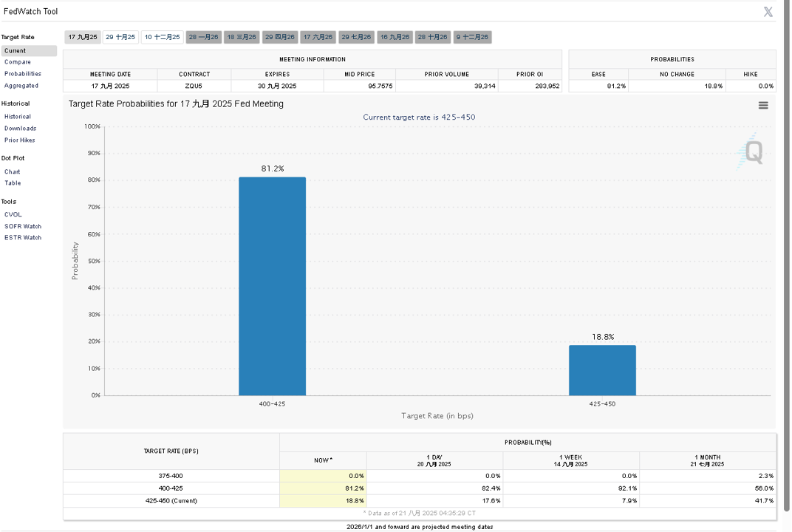Switch to the 10 十二月25 meeting tab
This screenshot has height=532, width=792.
[x=162, y=37]
